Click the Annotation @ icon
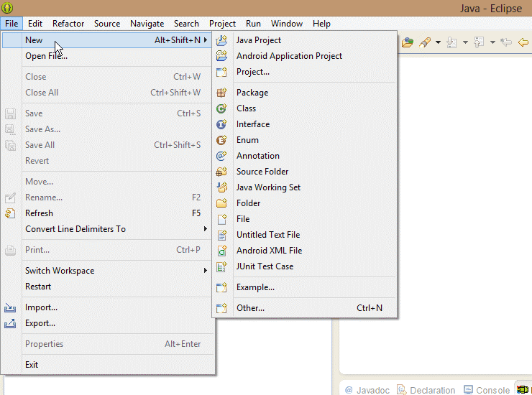Viewport: 532px width, 395px height. point(221,156)
